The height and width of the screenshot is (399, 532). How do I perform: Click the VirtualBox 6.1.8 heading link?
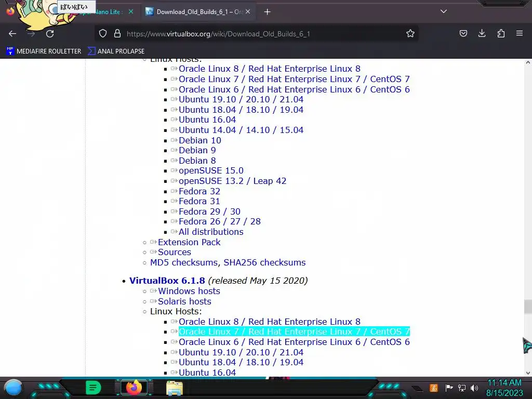coord(167,281)
